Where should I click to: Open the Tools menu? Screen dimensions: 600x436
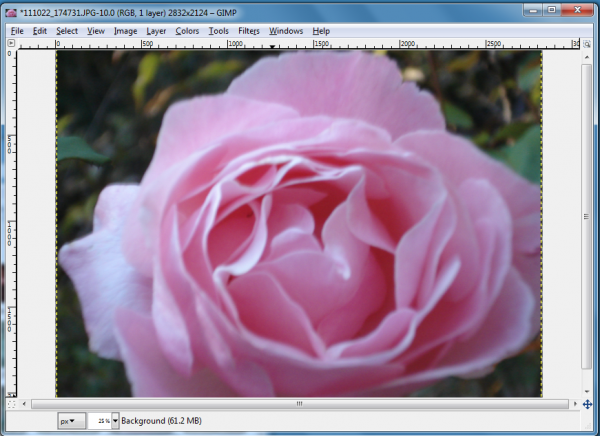218,31
